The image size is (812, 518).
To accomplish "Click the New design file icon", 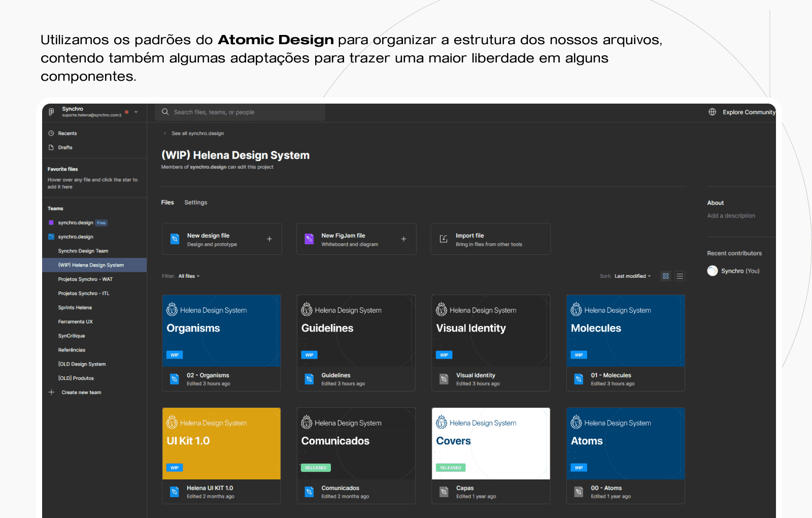I will click(x=175, y=239).
